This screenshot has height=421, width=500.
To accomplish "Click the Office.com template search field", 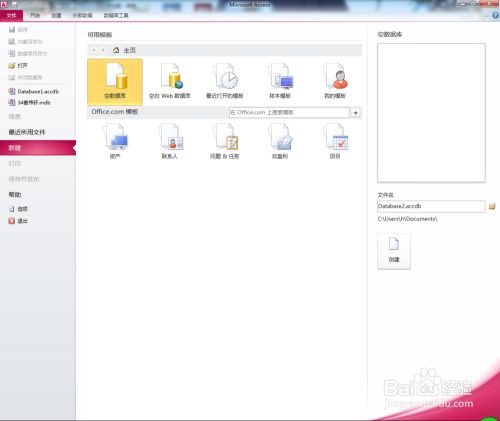I will [x=289, y=112].
